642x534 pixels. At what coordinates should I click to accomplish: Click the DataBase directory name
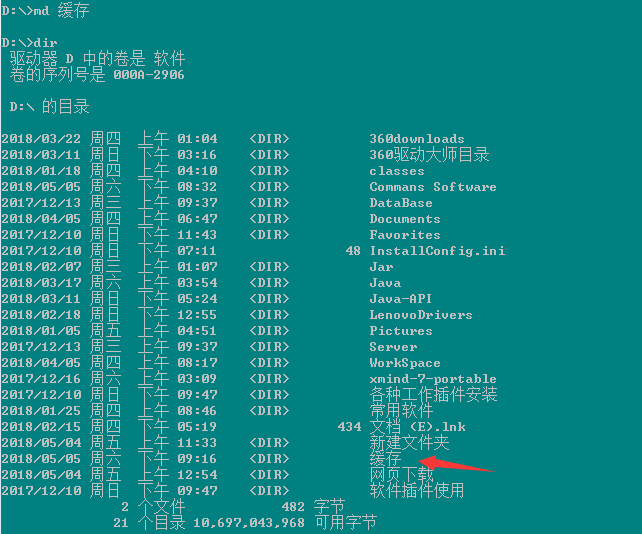coord(401,203)
